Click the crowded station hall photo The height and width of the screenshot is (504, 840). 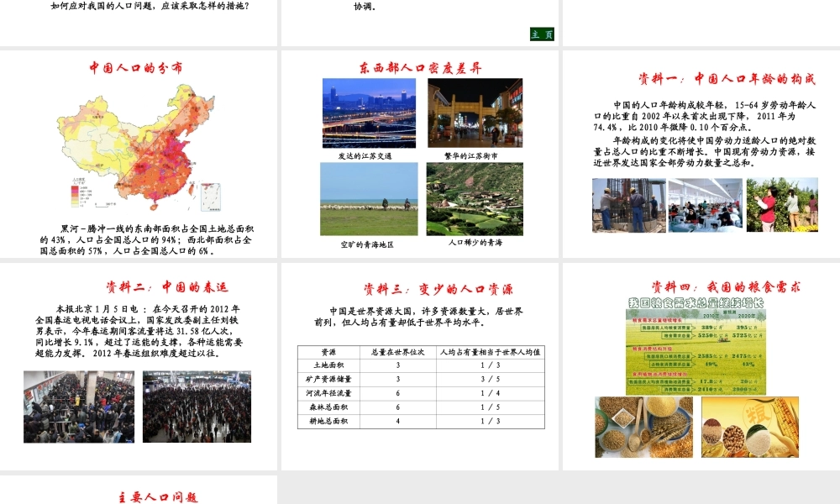[197, 407]
